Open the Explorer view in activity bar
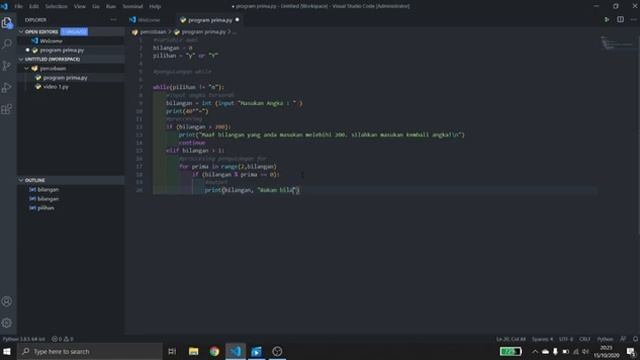640x360 pixels. [7, 22]
